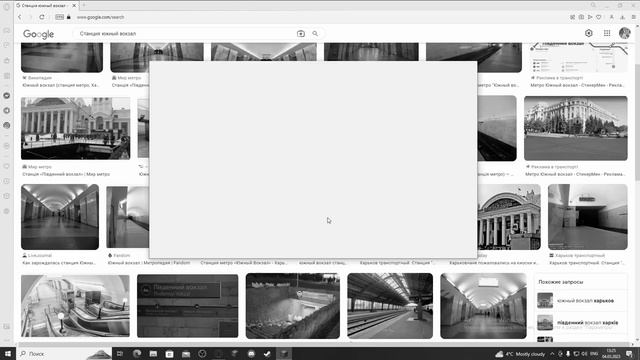The image size is (640, 360).
Task: Open search by image camera icon
Action: (301, 34)
